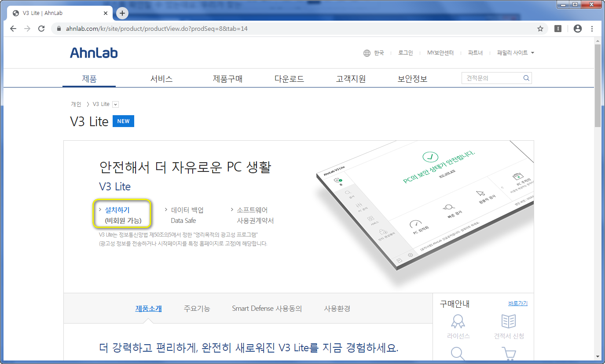This screenshot has width=605, height=364.
Task: Open the new tab plus button
Action: click(x=122, y=13)
